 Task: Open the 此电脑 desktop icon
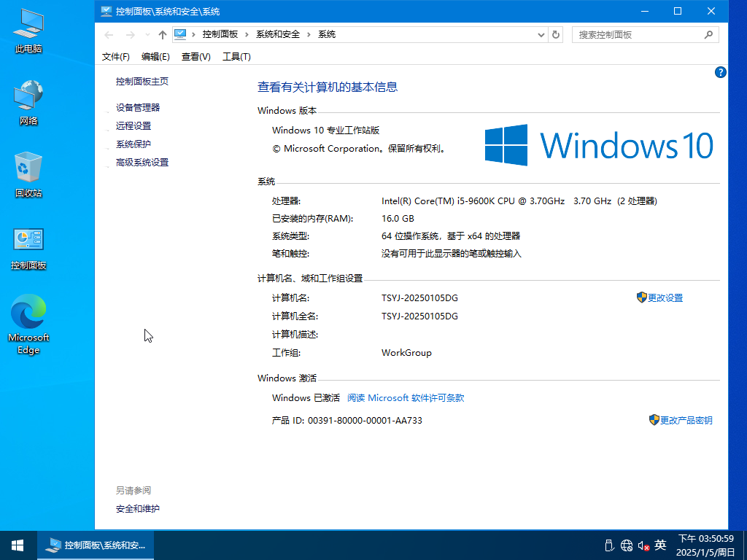pyautogui.click(x=28, y=30)
